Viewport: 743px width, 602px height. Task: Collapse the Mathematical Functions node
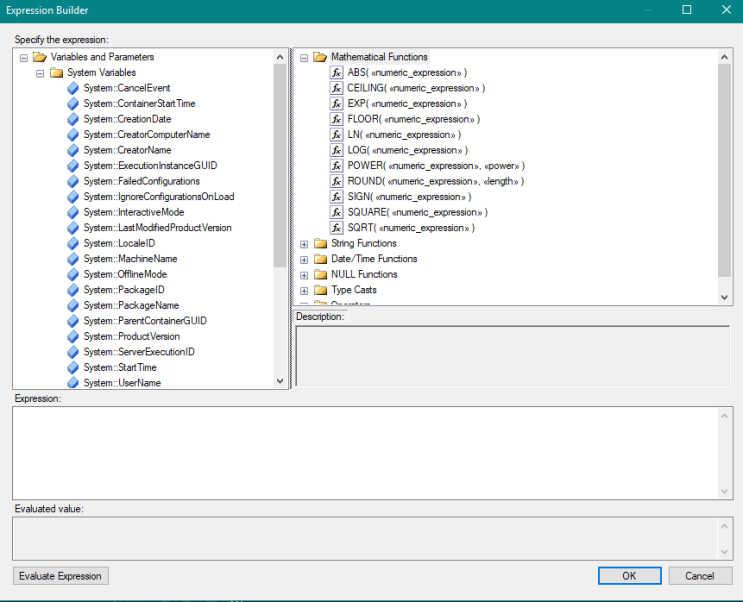pyautogui.click(x=304, y=58)
